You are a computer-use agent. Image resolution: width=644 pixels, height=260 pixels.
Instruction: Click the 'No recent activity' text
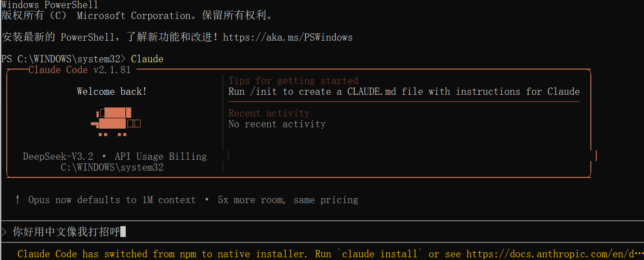pos(277,124)
